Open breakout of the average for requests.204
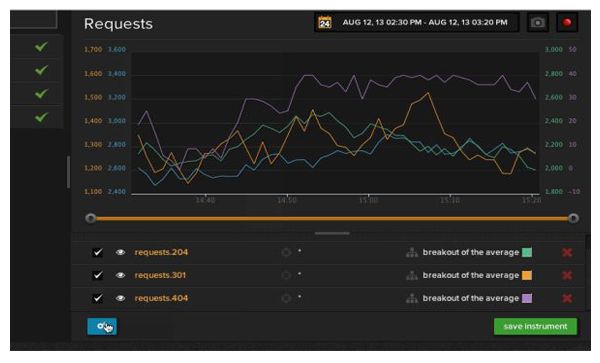This screenshot has height=363, width=600. pos(471,252)
